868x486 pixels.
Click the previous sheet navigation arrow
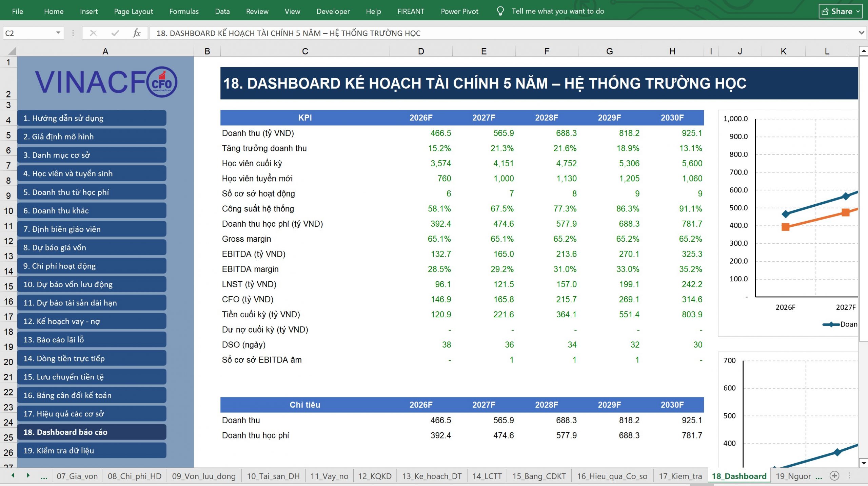point(13,475)
